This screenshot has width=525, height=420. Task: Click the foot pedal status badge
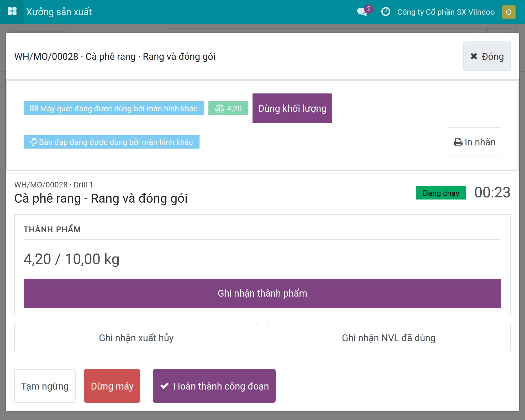coord(112,142)
